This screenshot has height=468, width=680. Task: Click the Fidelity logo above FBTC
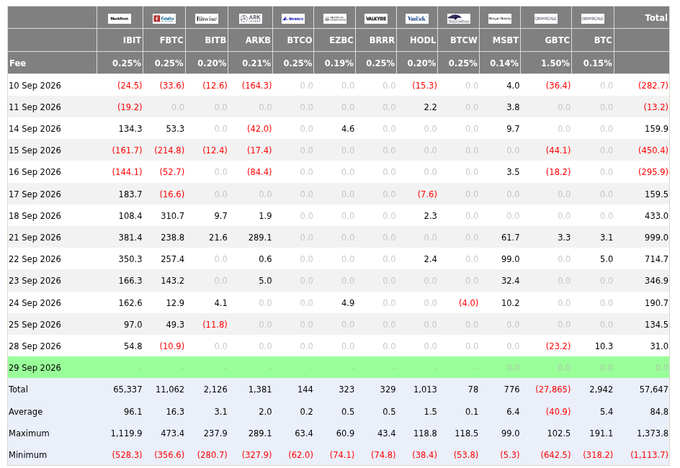pos(164,19)
